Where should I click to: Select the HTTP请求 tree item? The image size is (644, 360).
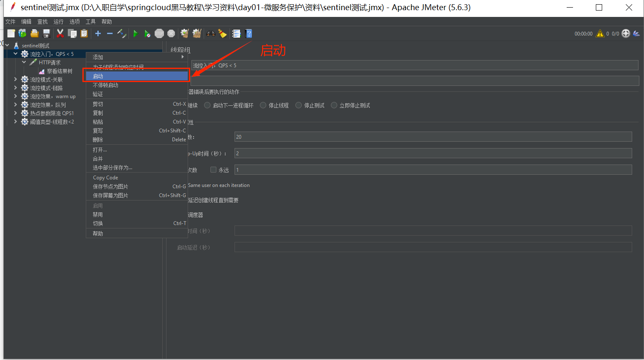[50, 63]
